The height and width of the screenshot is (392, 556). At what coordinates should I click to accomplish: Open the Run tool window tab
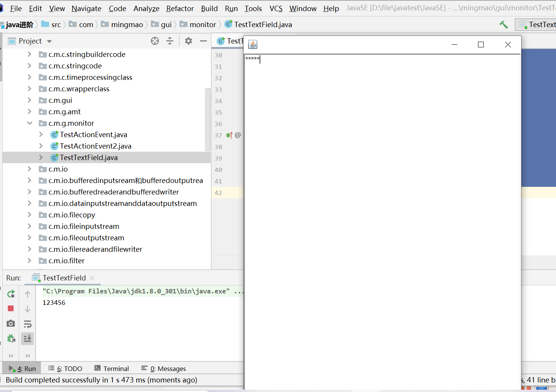point(23,369)
